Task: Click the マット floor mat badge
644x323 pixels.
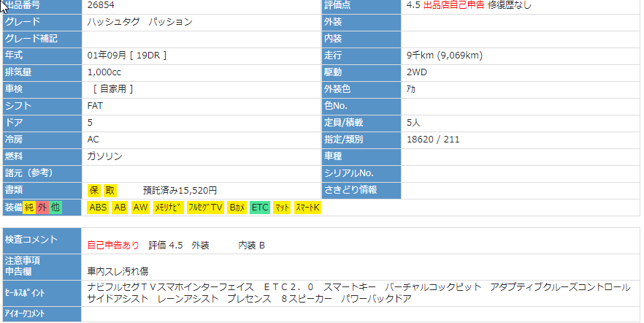Action: pyautogui.click(x=282, y=208)
